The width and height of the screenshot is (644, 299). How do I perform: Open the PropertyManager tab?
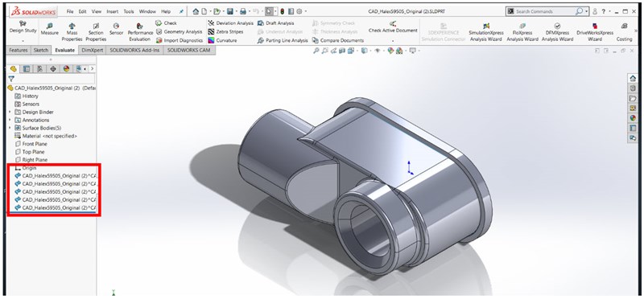(x=27, y=69)
